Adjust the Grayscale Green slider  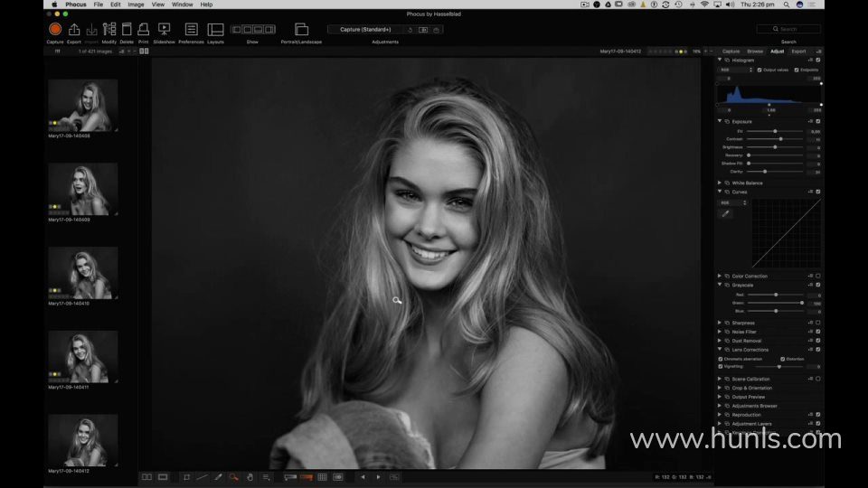point(775,303)
